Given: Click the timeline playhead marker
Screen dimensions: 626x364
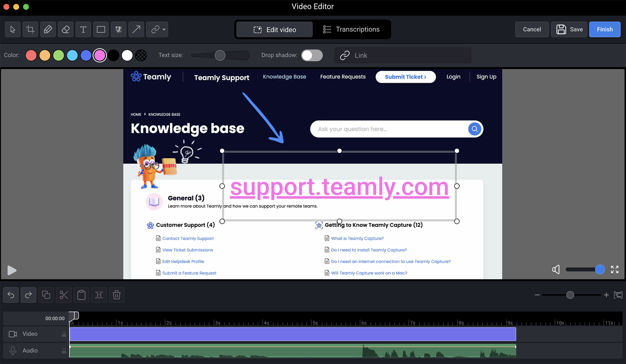Looking at the screenshot, I should pos(75,316).
